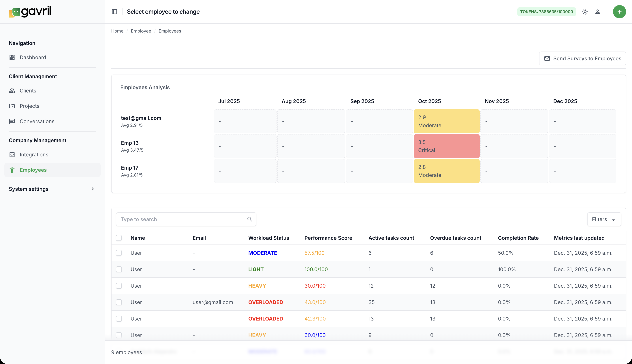
Task: Click the Dashboard grid icon
Action: [12, 58]
